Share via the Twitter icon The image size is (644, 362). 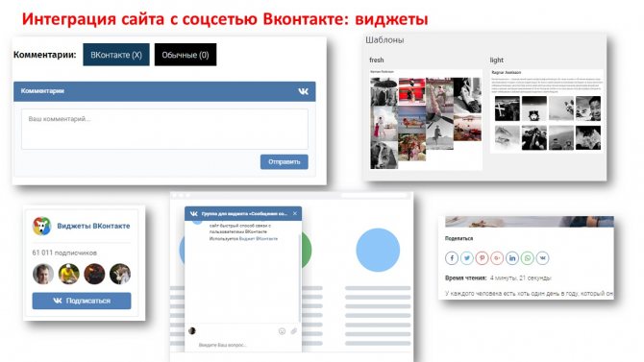(467, 257)
